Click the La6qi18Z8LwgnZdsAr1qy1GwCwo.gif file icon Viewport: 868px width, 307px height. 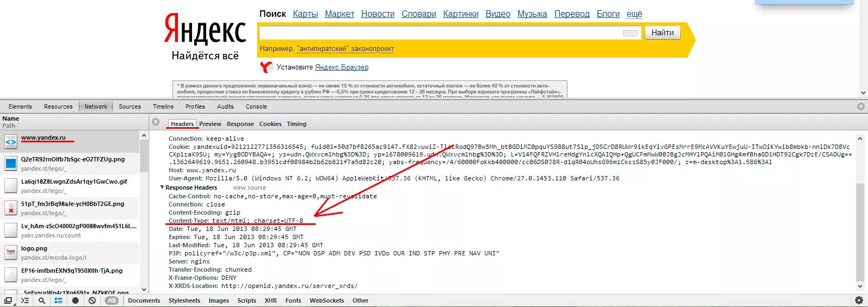[11, 186]
